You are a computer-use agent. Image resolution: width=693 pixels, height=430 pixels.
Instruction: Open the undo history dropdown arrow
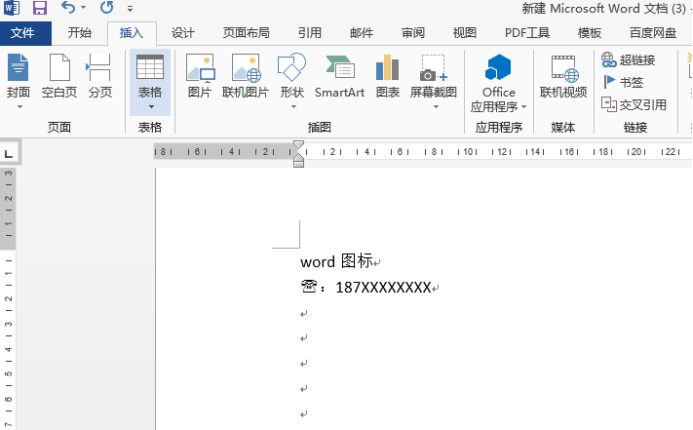83,8
